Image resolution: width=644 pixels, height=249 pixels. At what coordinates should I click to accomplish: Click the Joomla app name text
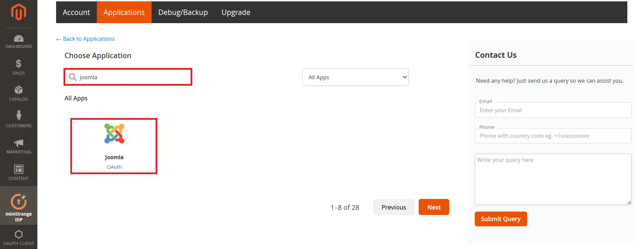[114, 157]
